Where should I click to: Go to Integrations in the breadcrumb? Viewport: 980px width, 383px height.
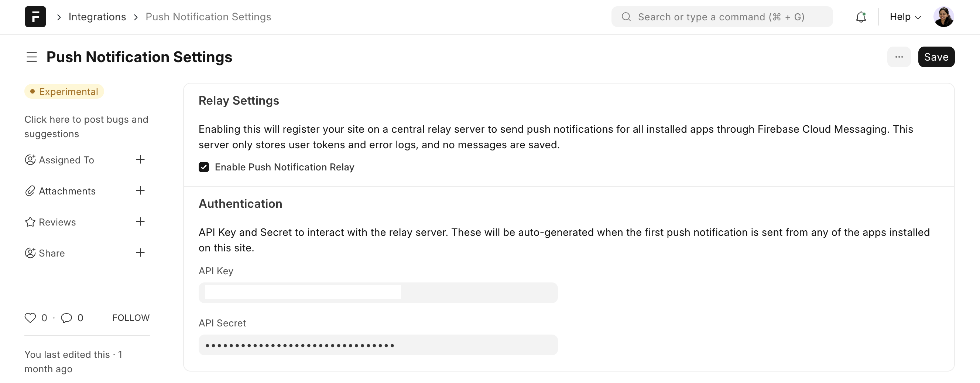click(97, 17)
